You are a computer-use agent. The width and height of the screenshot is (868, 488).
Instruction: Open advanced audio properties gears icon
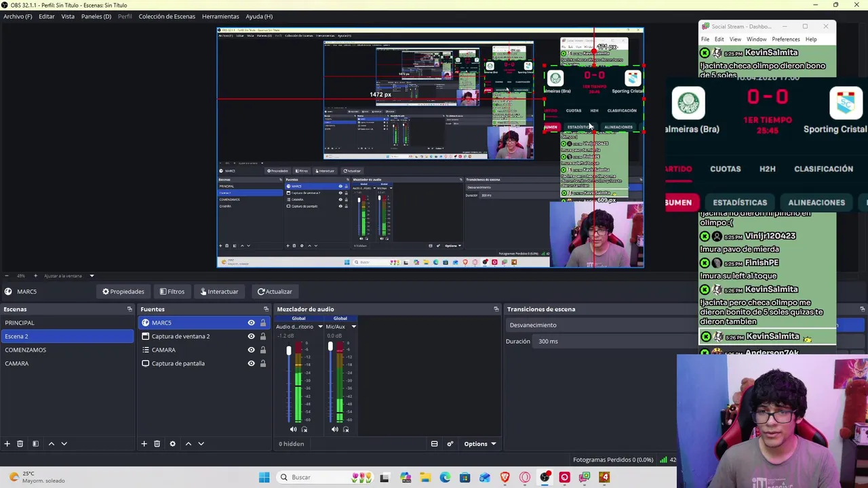click(450, 444)
